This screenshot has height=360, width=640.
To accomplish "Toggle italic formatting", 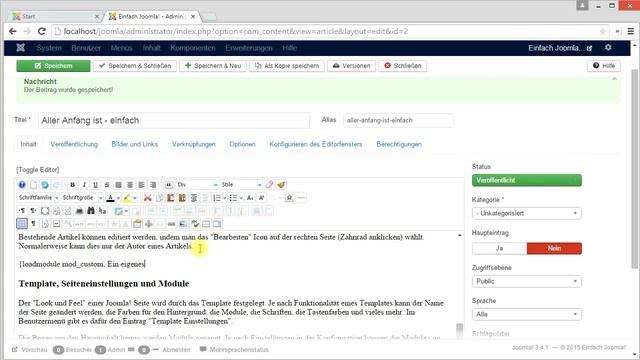I will point(84,185).
